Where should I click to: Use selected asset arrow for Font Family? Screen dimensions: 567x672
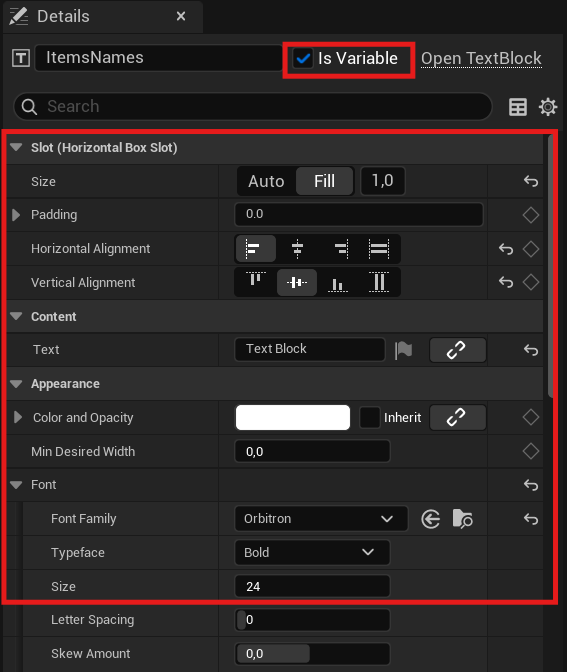coord(430,519)
